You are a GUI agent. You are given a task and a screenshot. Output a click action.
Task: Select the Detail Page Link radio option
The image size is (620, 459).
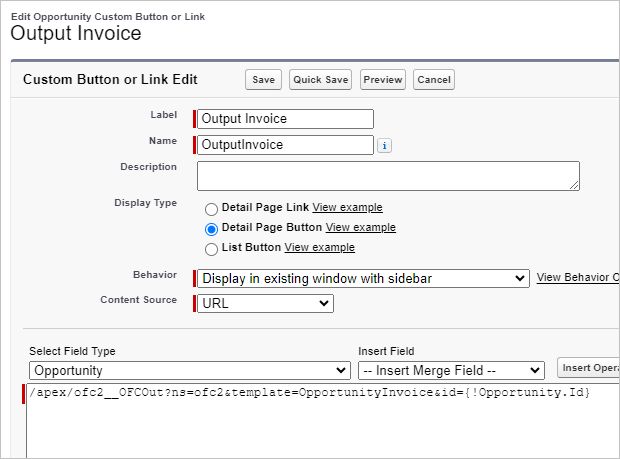point(211,209)
